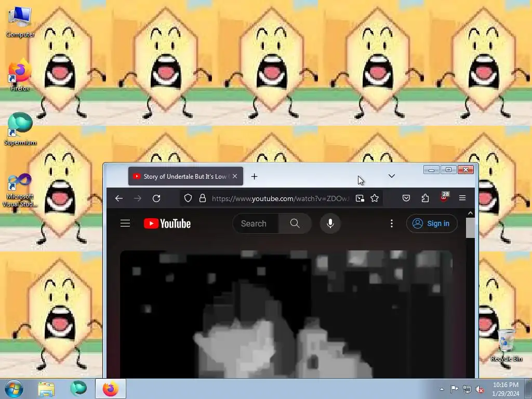
Task: Select the Supermium desktop shortcut
Action: click(20, 129)
